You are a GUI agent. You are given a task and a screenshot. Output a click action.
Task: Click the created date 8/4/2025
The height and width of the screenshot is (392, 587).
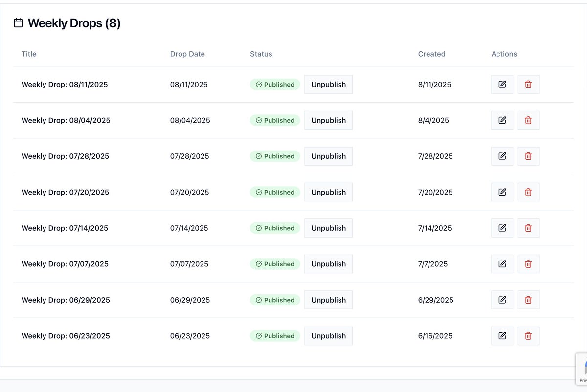coord(433,120)
